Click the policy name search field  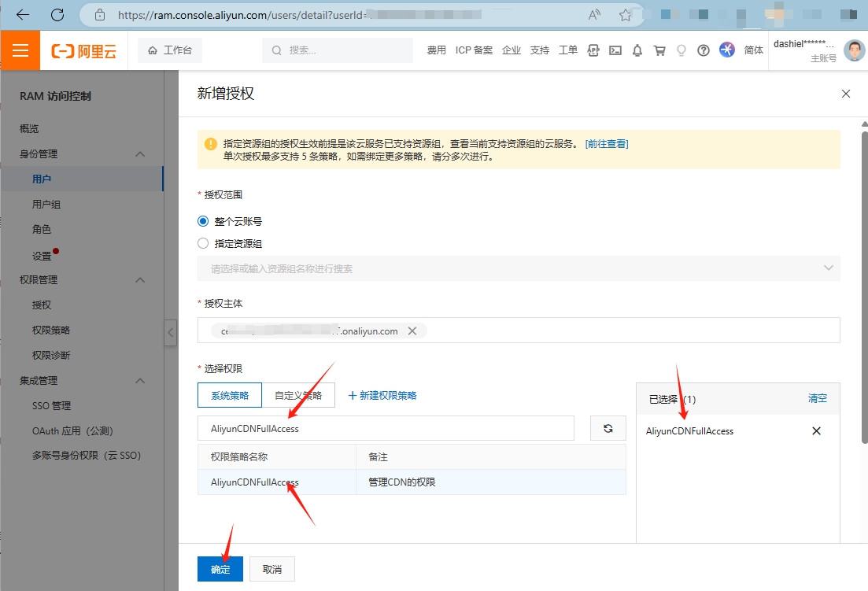pyautogui.click(x=386, y=428)
